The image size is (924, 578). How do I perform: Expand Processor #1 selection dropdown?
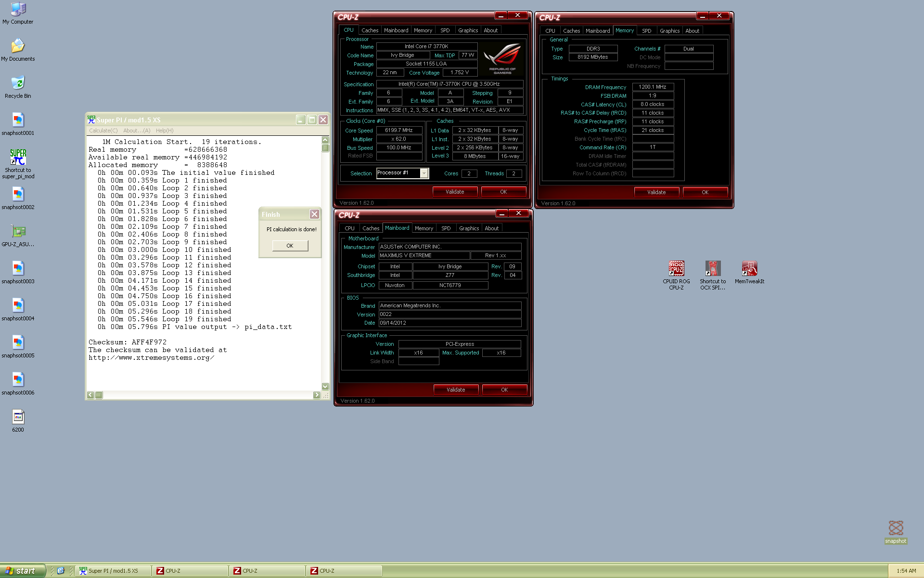pos(424,173)
